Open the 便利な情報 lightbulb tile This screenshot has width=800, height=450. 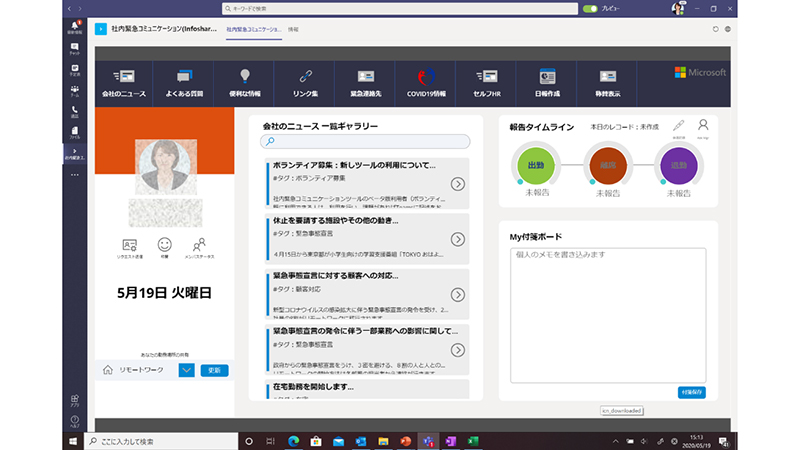[244, 84]
